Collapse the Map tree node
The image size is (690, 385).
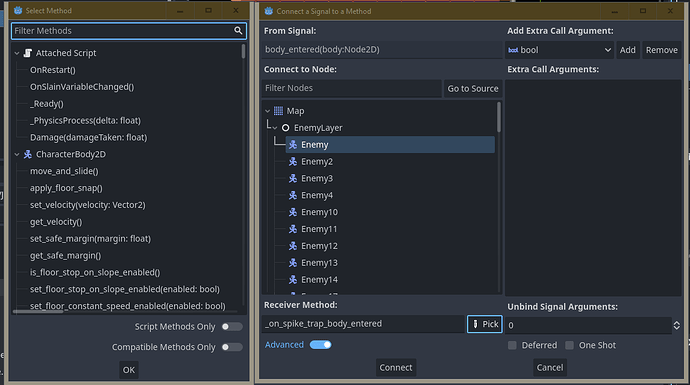[268, 111]
